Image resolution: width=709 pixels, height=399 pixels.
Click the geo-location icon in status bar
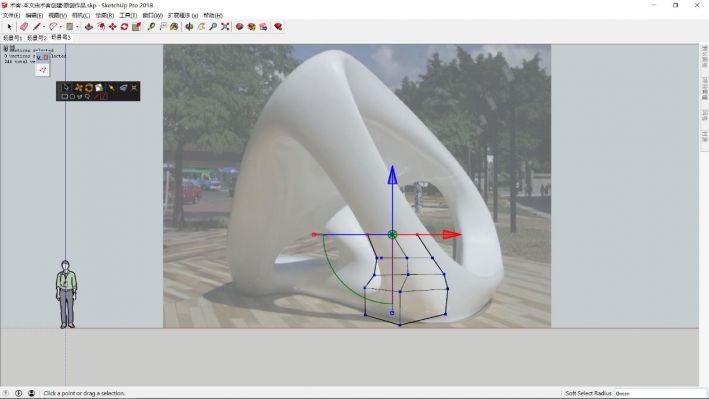tap(5, 393)
